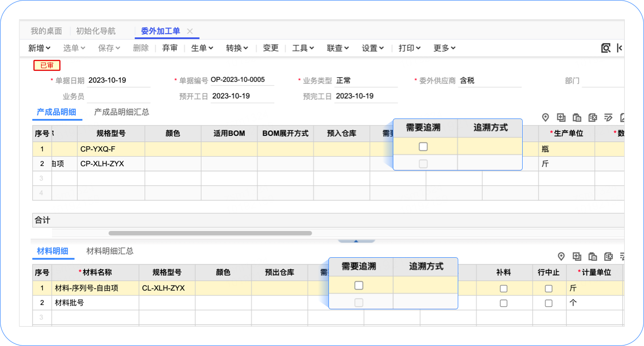Switch to 产成品明细汇总 tab
644x346 pixels.
click(121, 112)
